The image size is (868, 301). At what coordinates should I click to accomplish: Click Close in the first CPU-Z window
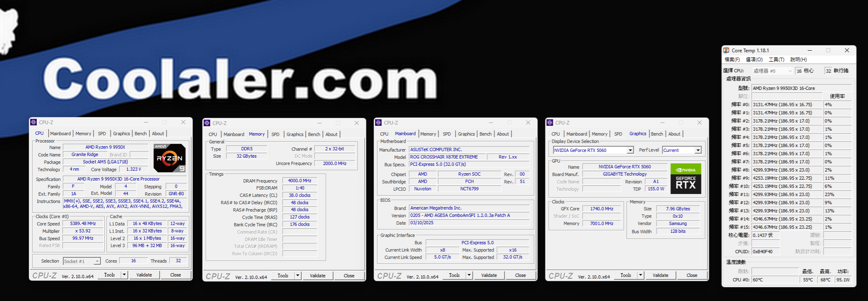click(x=175, y=275)
